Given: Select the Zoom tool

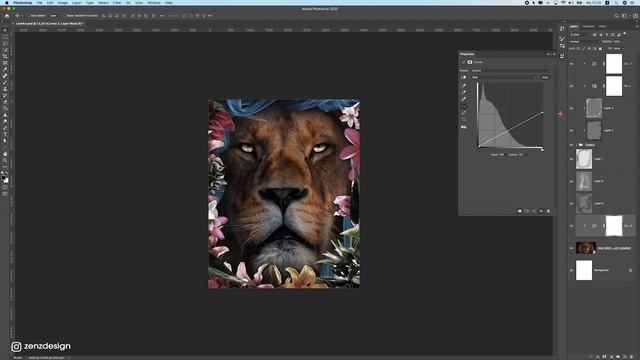Looking at the screenshot, I should pos(5,160).
